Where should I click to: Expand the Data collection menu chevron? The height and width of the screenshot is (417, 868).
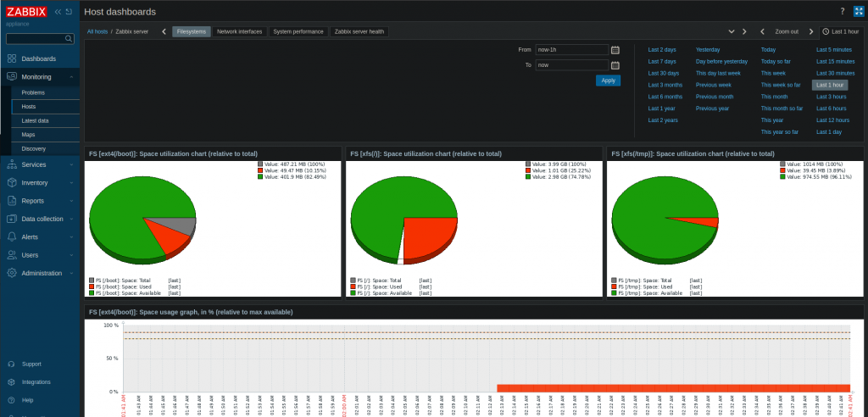pos(71,219)
